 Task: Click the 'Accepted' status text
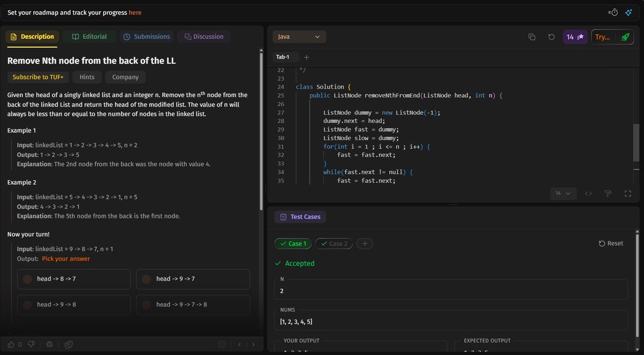point(300,264)
